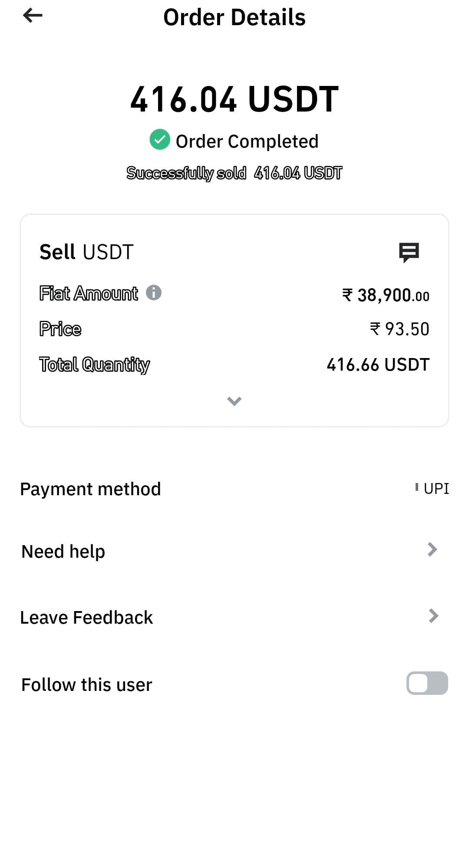Go back using the arrow icon
The height and width of the screenshot is (868, 469).
pyautogui.click(x=33, y=16)
